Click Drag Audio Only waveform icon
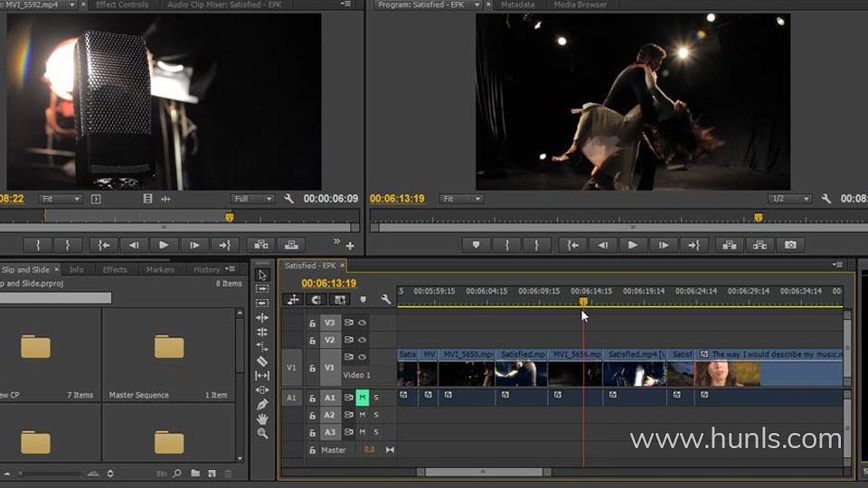Screen dimensions: 868x488 [x=165, y=199]
